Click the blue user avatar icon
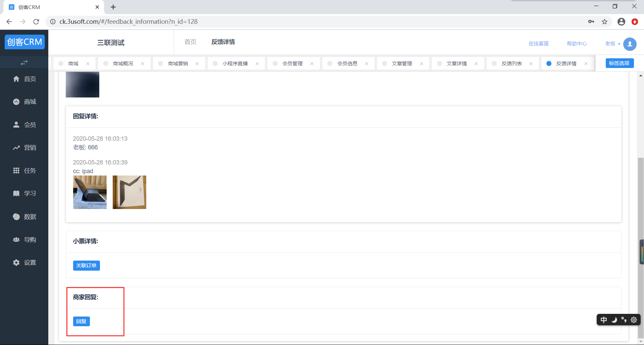 [630, 44]
